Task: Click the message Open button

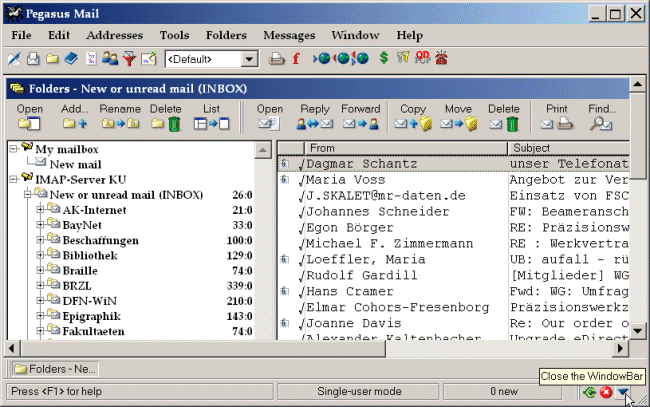Action: (x=269, y=117)
